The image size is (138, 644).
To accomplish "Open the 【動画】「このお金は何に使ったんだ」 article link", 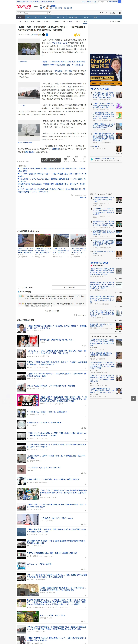I will click(x=63, y=63).
